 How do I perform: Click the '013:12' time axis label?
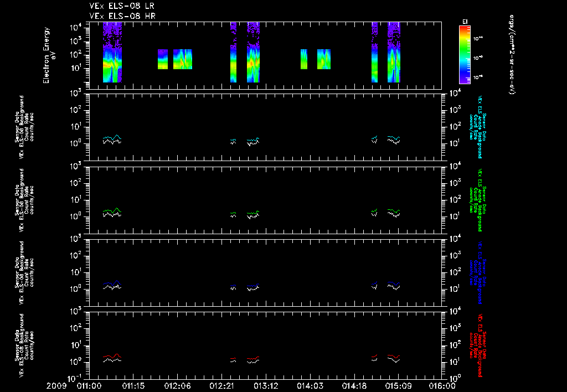[266, 386]
